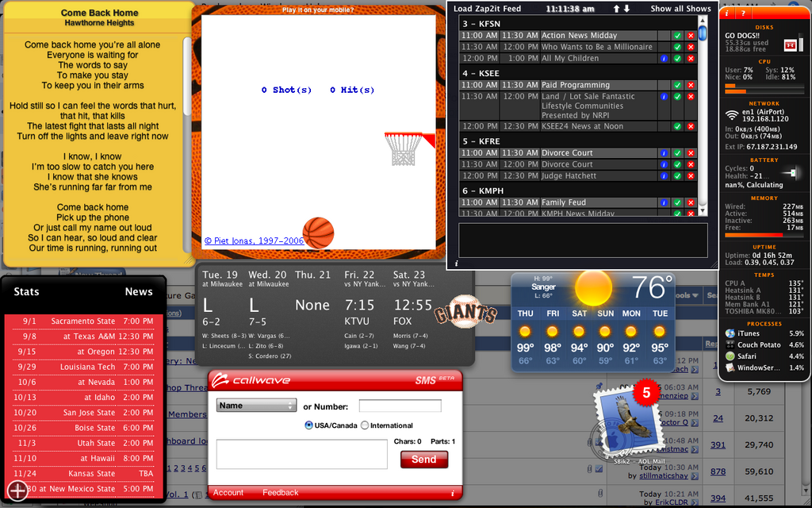Open iStat widget info 'i' button
The width and height of the screenshot is (812, 508).
(726, 13)
